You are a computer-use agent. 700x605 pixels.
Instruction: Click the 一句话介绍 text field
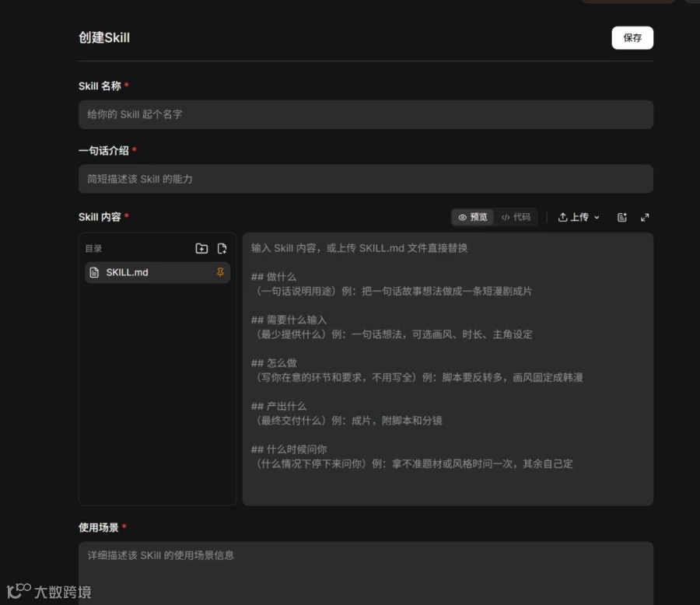[366, 179]
